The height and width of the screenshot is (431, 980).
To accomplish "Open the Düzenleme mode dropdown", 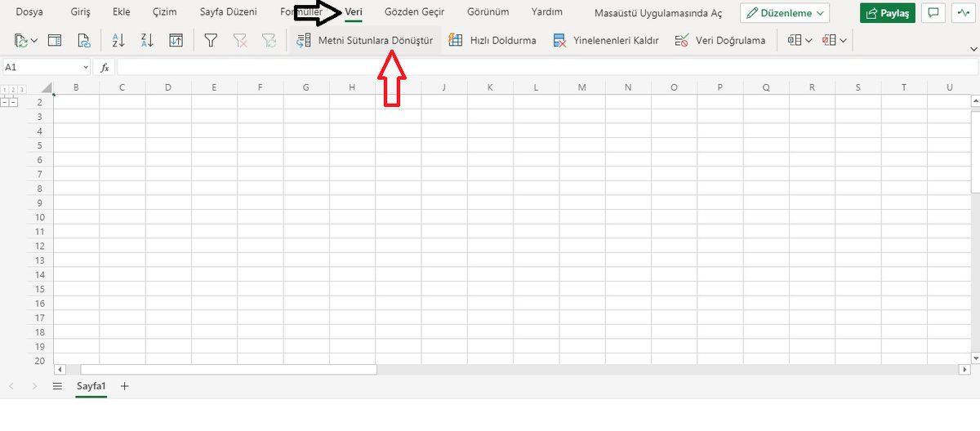I will pyautogui.click(x=785, y=13).
